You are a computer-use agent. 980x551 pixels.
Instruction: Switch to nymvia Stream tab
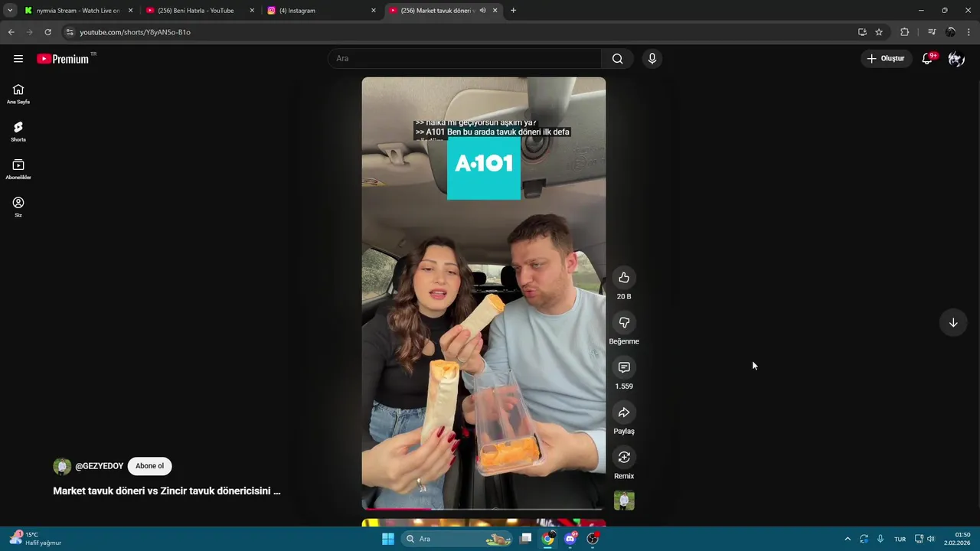pos(78,11)
